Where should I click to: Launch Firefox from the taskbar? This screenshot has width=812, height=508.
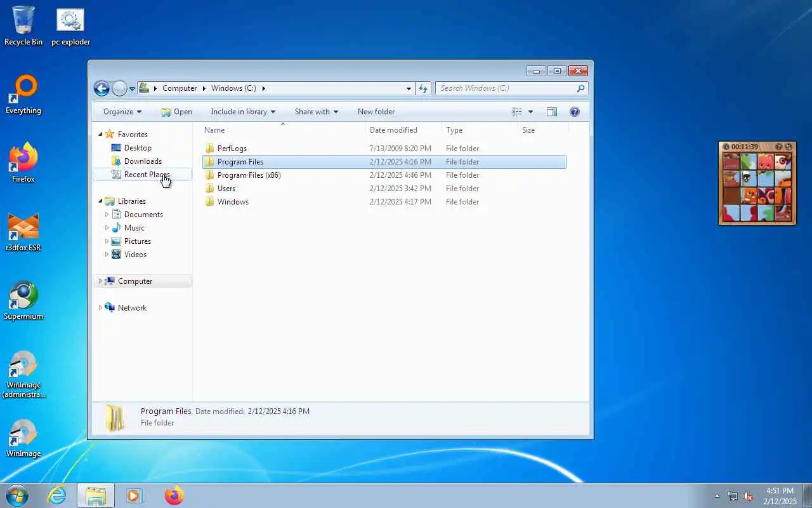pyautogui.click(x=174, y=495)
